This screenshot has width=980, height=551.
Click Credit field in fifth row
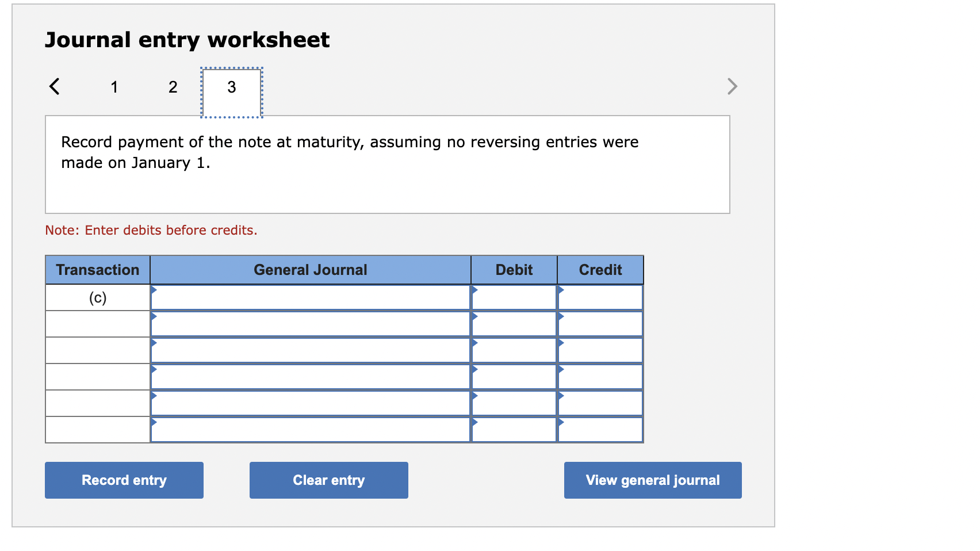pyautogui.click(x=600, y=403)
